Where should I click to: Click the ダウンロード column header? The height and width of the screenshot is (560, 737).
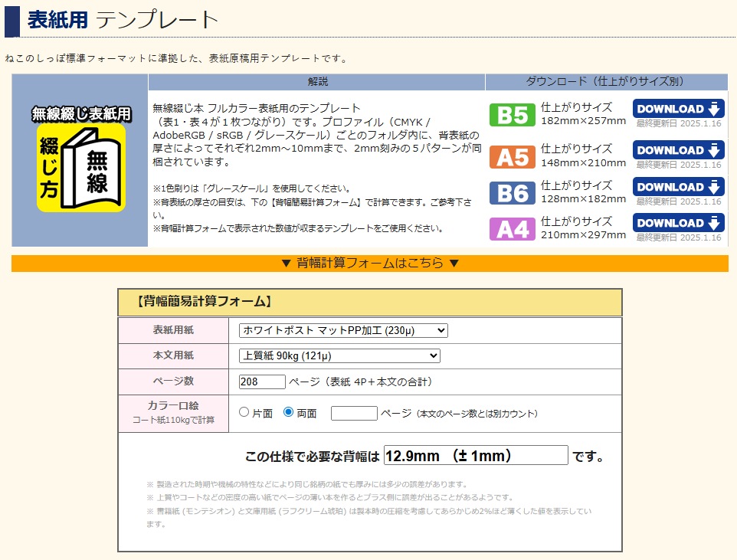point(605,81)
